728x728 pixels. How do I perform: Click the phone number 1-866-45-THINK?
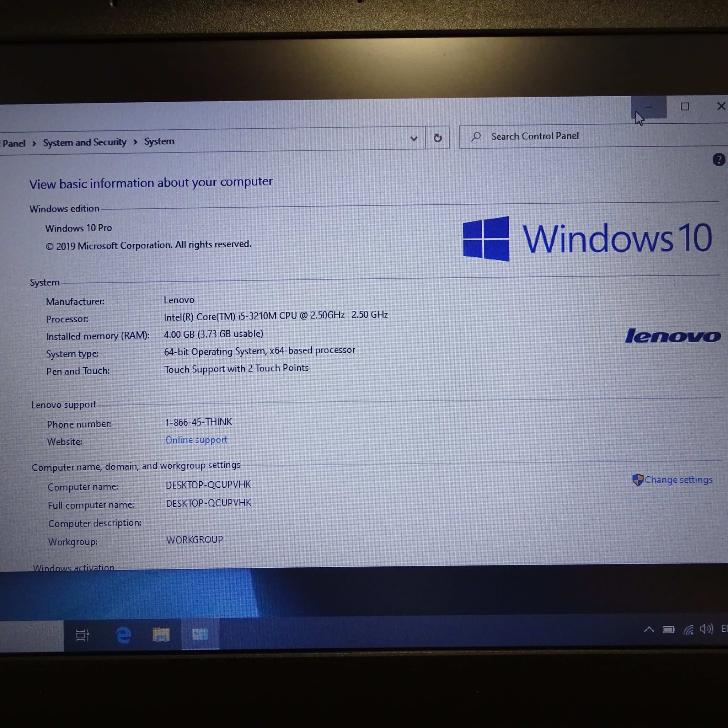[199, 422]
